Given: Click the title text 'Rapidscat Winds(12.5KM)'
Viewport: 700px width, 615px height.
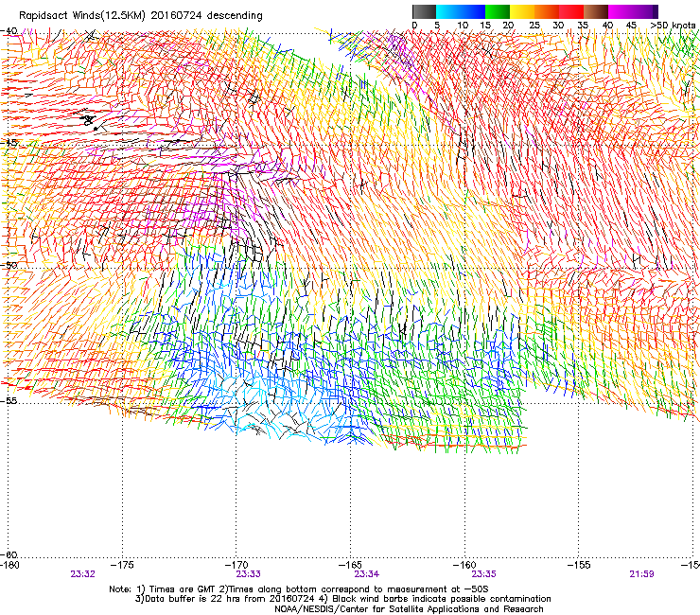Looking at the screenshot, I should pyautogui.click(x=82, y=16).
